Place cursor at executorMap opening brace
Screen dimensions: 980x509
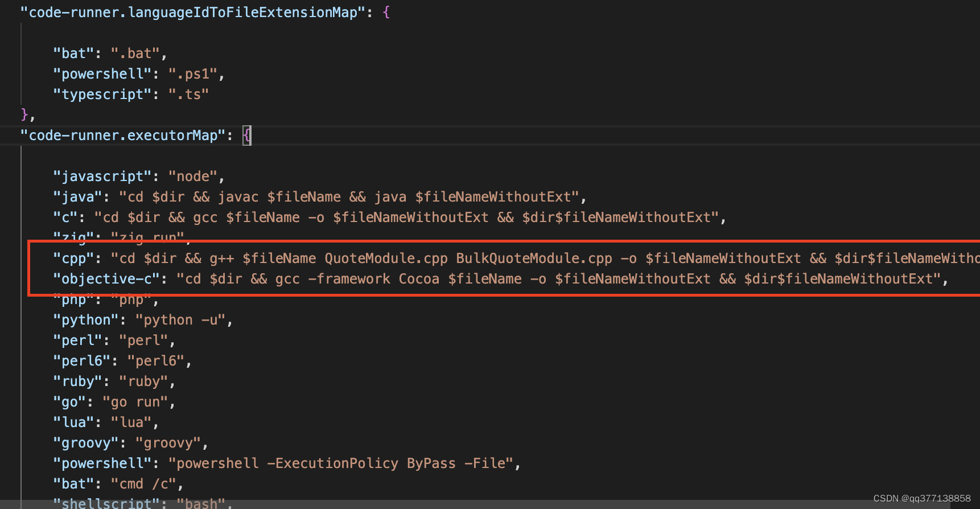tap(246, 136)
